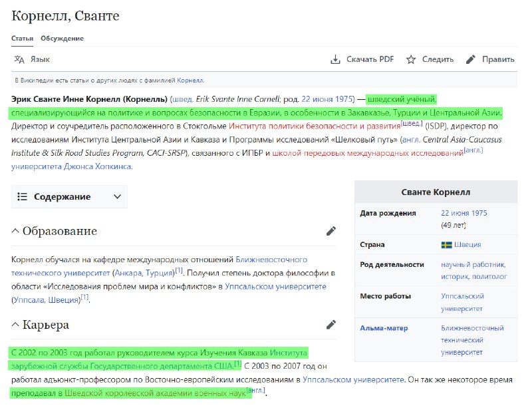Open Уппсальский университет link in infobox

click(462, 302)
